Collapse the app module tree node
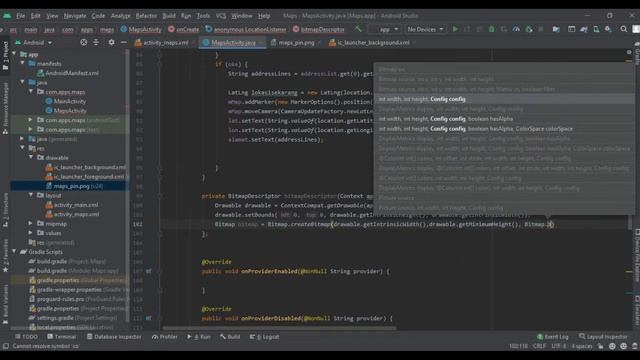640x360 pixels. (x=14, y=54)
